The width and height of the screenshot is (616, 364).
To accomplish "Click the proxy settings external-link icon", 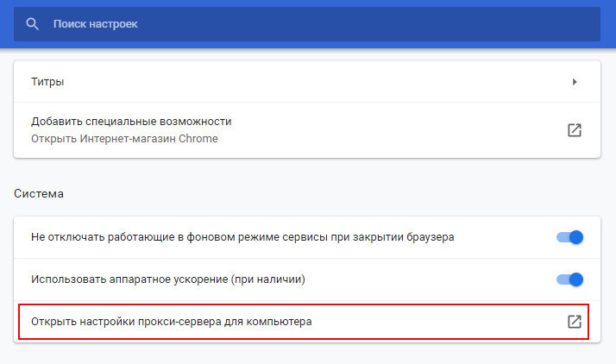I will 575,322.
